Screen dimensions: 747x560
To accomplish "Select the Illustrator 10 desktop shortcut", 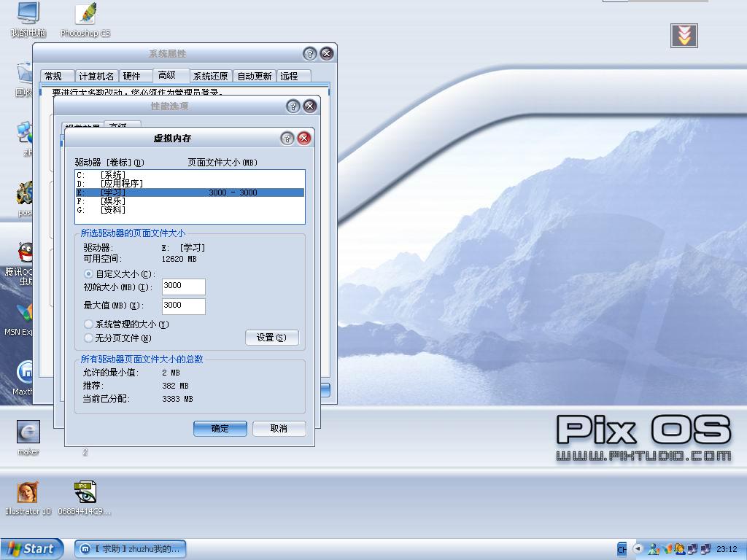I will 28,498.
